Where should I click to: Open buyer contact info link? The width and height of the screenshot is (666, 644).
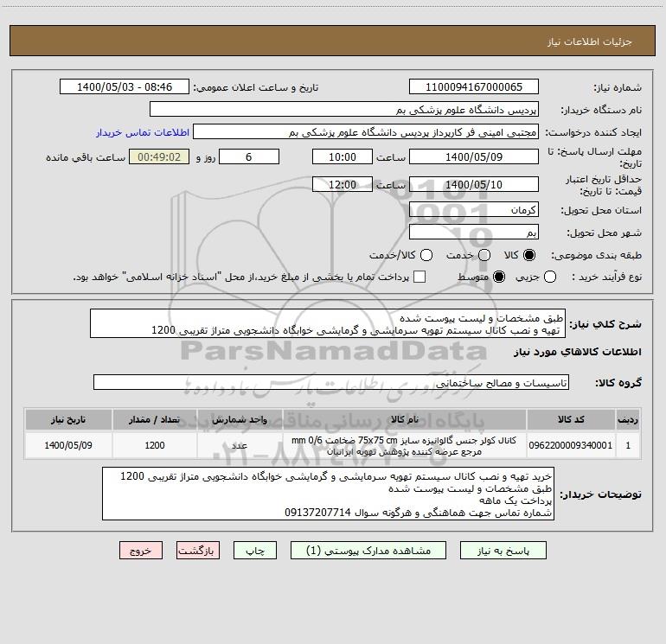click(143, 132)
